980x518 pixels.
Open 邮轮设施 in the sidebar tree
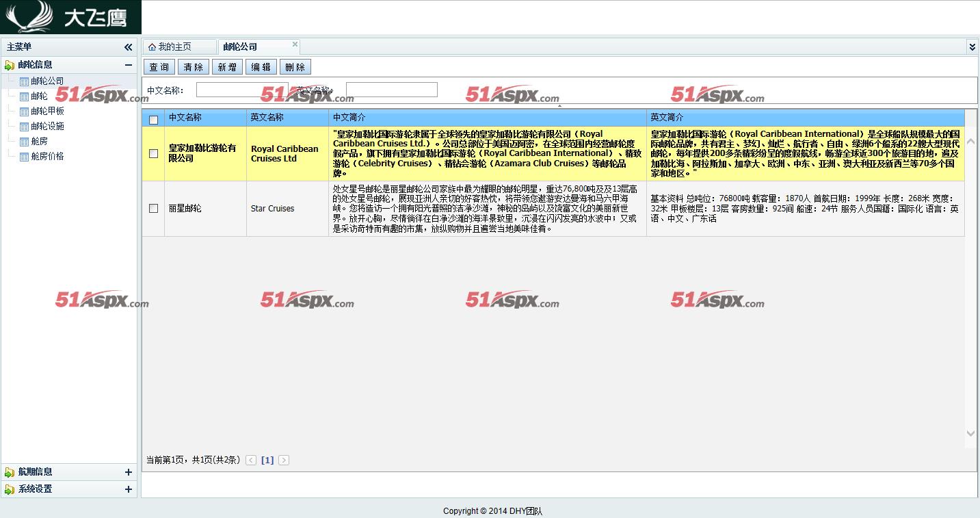coord(47,127)
